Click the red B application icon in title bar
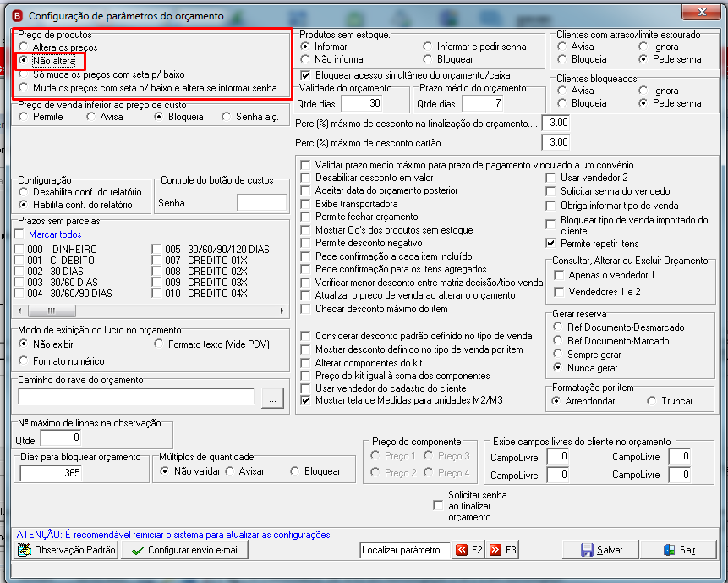Image resolution: width=728 pixels, height=583 pixels. [17, 16]
